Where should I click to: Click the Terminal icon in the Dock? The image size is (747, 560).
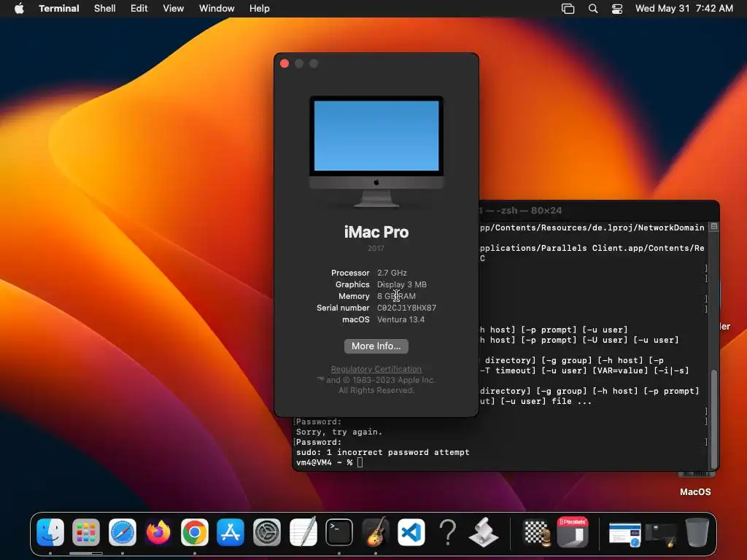pyautogui.click(x=339, y=532)
